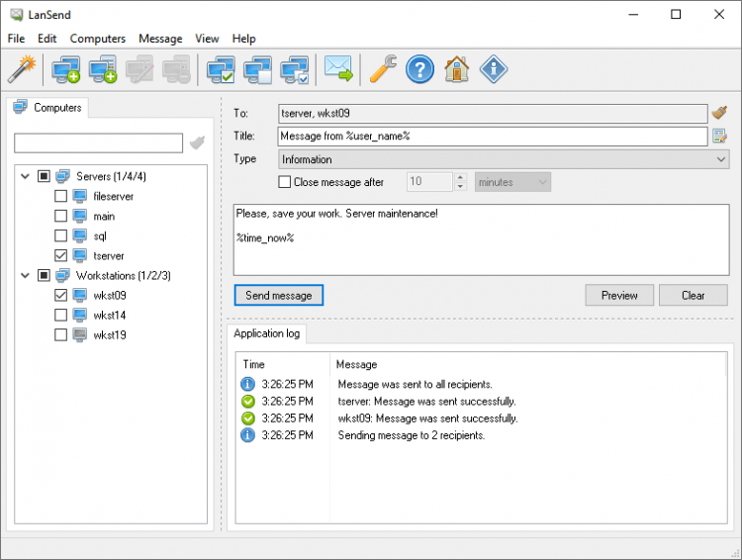
Task: Click the info icon beside 'Message was sent to all recipients'
Action: (247, 384)
